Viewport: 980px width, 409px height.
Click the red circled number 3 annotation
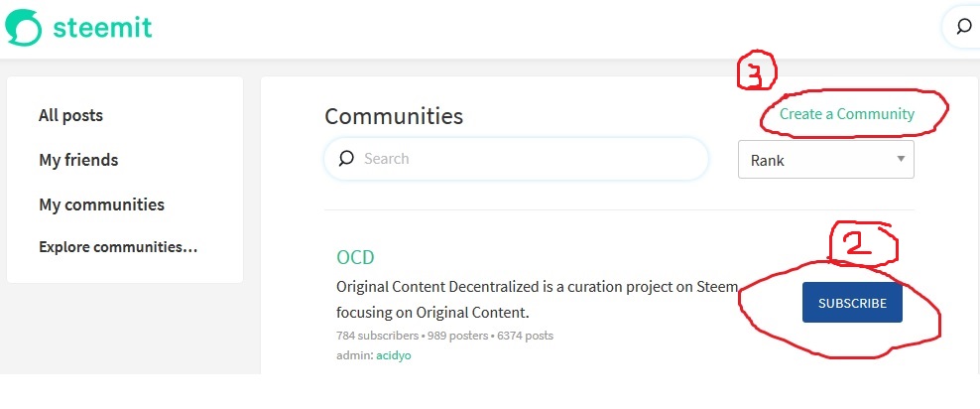click(x=757, y=71)
